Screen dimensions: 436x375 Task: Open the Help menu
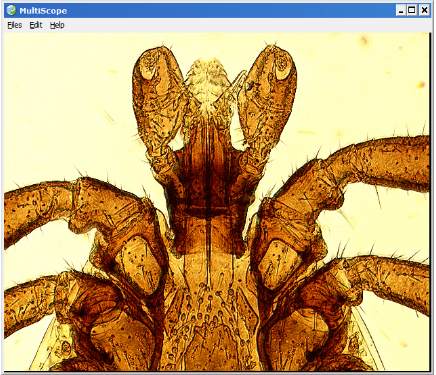(x=57, y=25)
